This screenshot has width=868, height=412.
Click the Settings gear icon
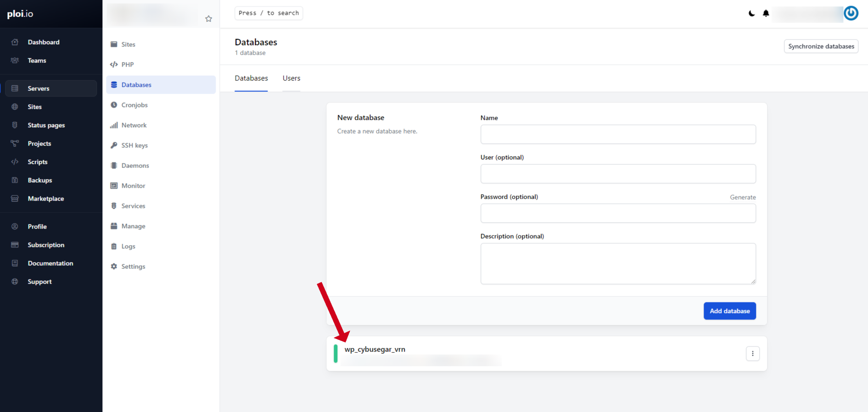tap(114, 267)
